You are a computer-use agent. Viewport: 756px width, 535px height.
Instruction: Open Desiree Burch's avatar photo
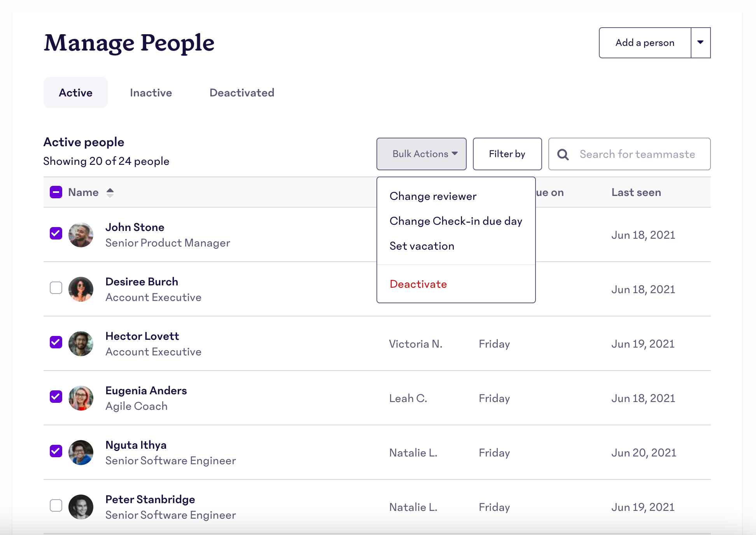81,289
